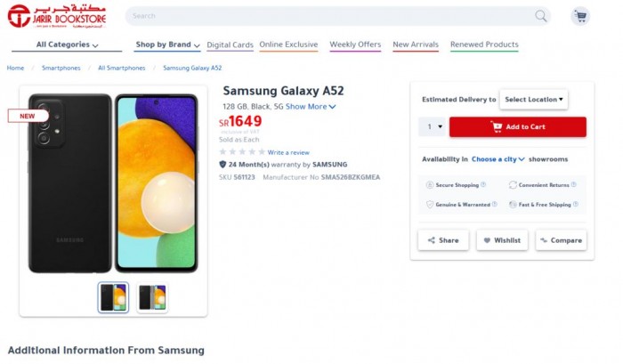Click the Secure Shopping info icon

(x=483, y=185)
